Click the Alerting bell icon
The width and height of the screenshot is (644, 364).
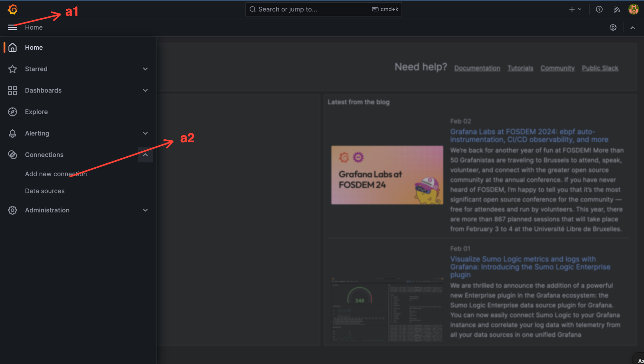click(13, 133)
